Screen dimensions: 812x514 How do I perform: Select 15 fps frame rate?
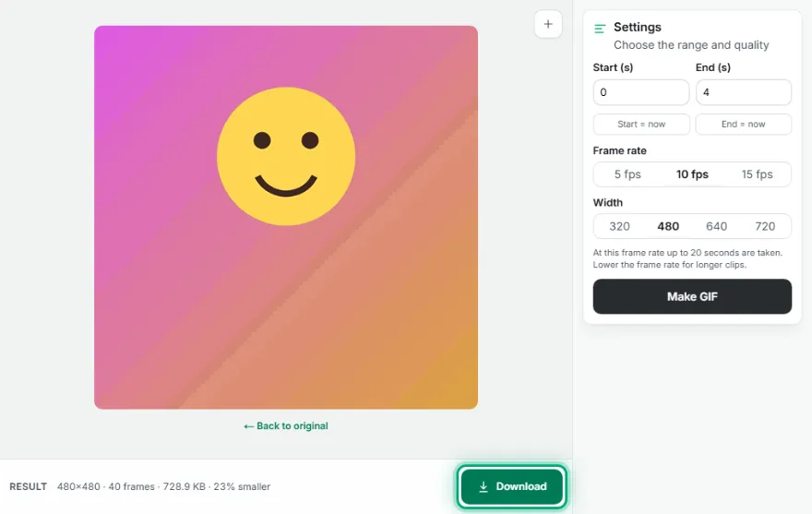757,174
